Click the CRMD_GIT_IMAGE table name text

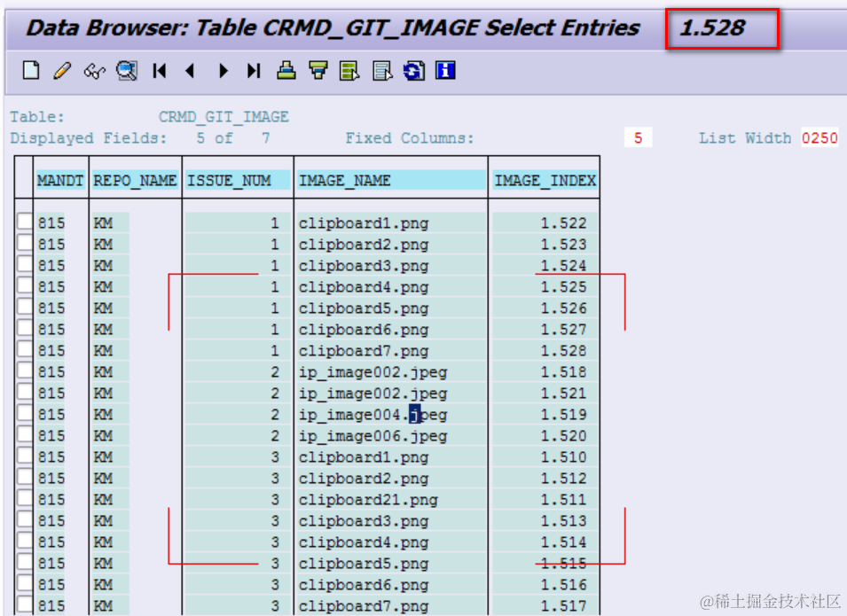pos(224,117)
